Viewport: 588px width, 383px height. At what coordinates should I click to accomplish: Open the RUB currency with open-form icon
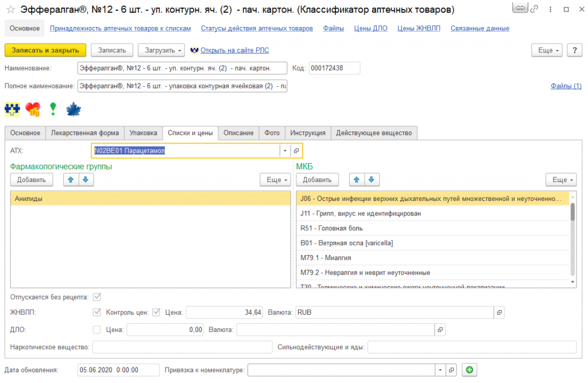coord(499,312)
